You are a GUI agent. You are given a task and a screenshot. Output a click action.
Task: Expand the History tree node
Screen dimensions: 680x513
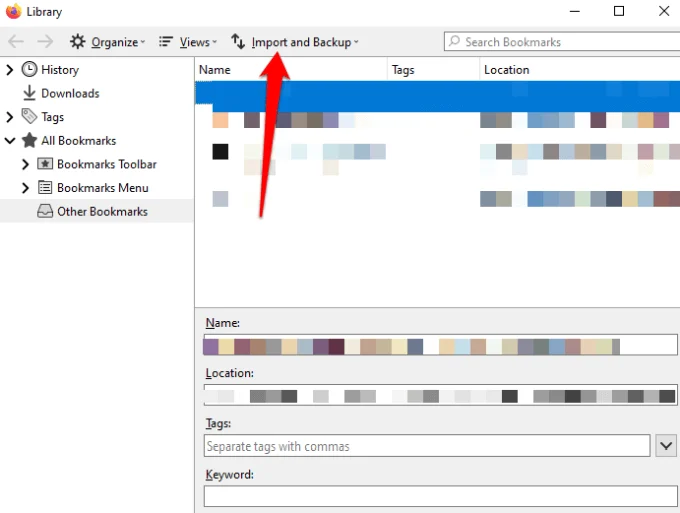coord(10,69)
